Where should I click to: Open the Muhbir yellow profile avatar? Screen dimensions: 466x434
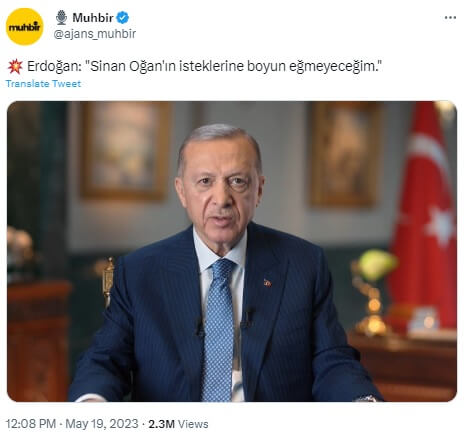click(x=25, y=27)
